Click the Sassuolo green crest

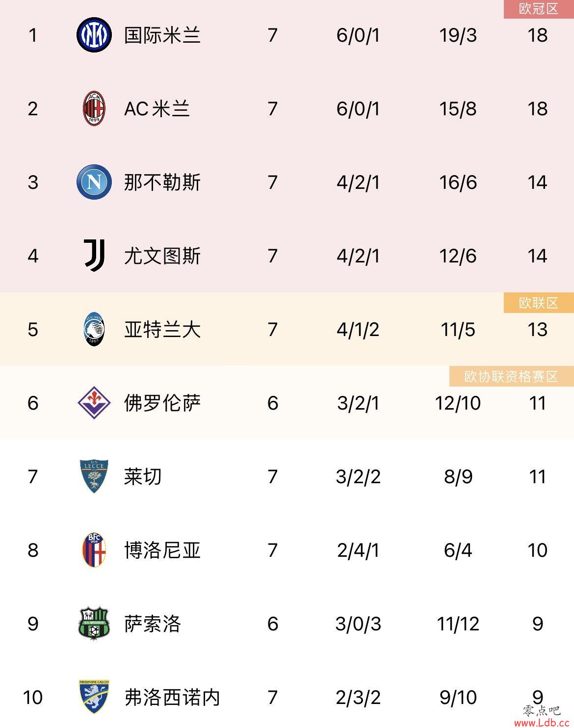pyautogui.click(x=94, y=624)
